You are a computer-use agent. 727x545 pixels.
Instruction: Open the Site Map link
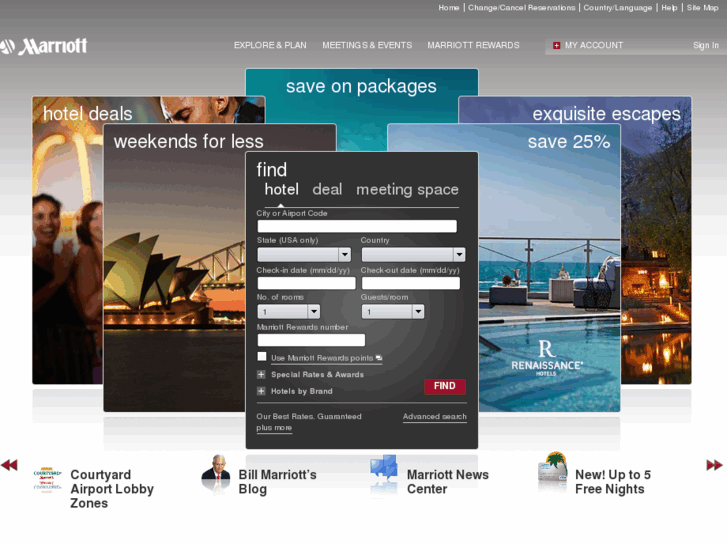(702, 8)
